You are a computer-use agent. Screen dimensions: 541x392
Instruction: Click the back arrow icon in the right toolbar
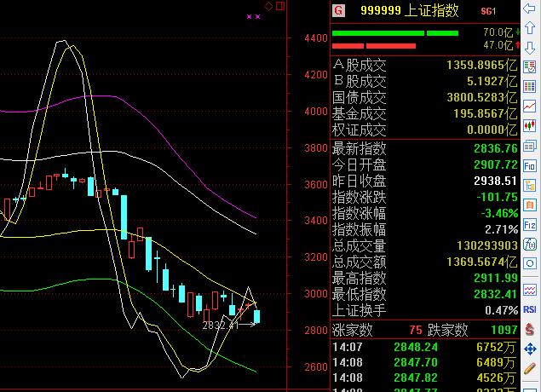click(x=530, y=8)
